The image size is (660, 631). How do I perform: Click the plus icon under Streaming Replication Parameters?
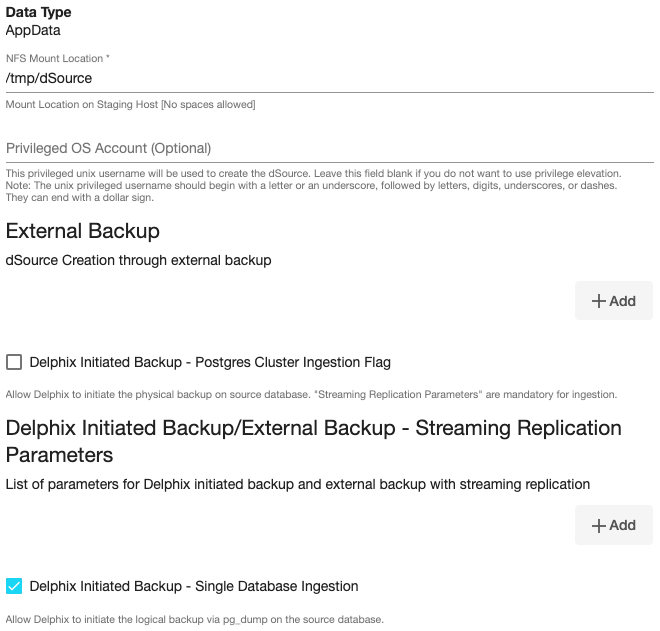599,525
